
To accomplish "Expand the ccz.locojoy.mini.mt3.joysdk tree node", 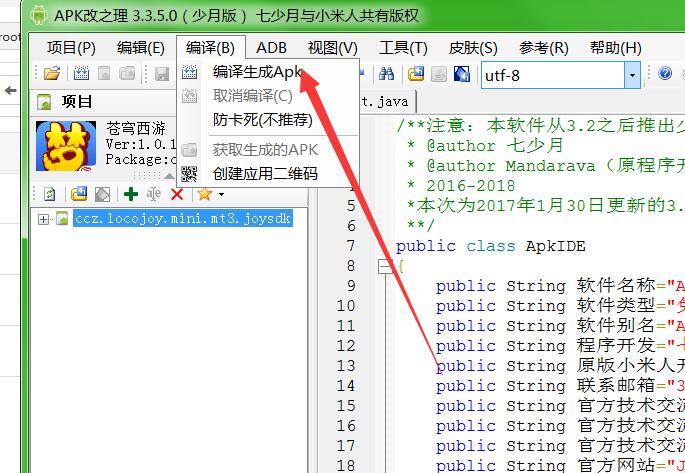I will tap(43, 219).
